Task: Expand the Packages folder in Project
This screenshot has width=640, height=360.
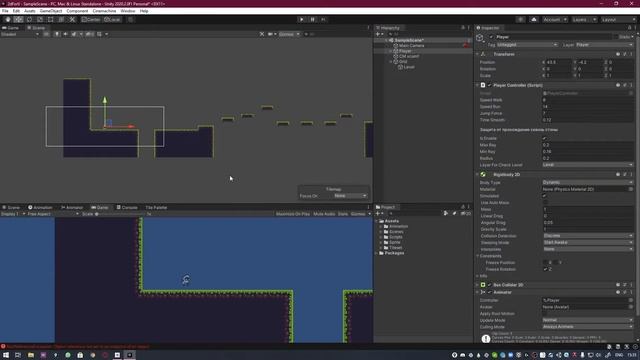Action: [x=376, y=253]
